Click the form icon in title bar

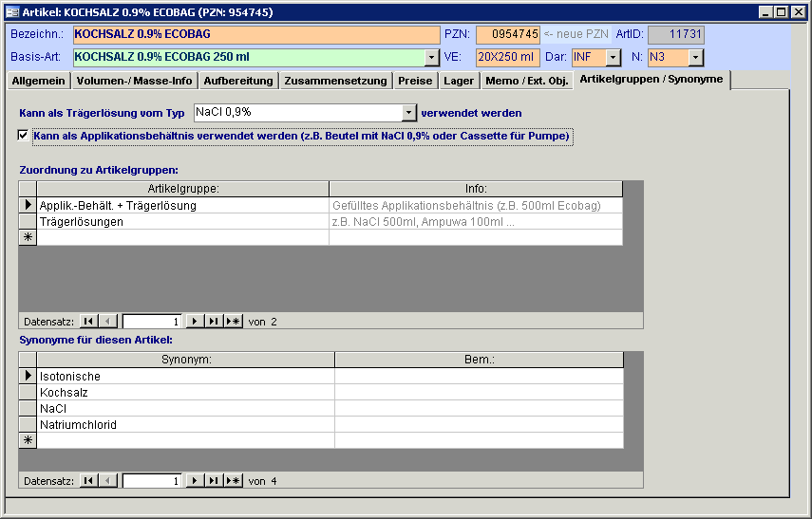12,12
